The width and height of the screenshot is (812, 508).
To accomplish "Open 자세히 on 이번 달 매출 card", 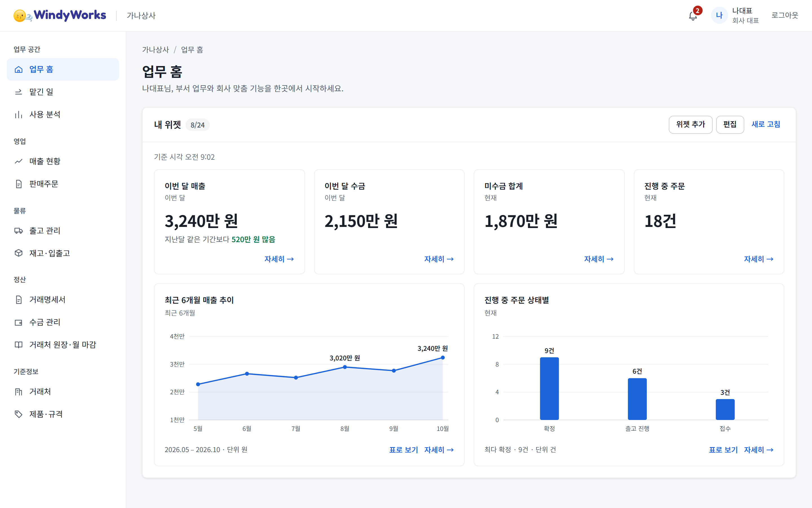I will tap(279, 259).
